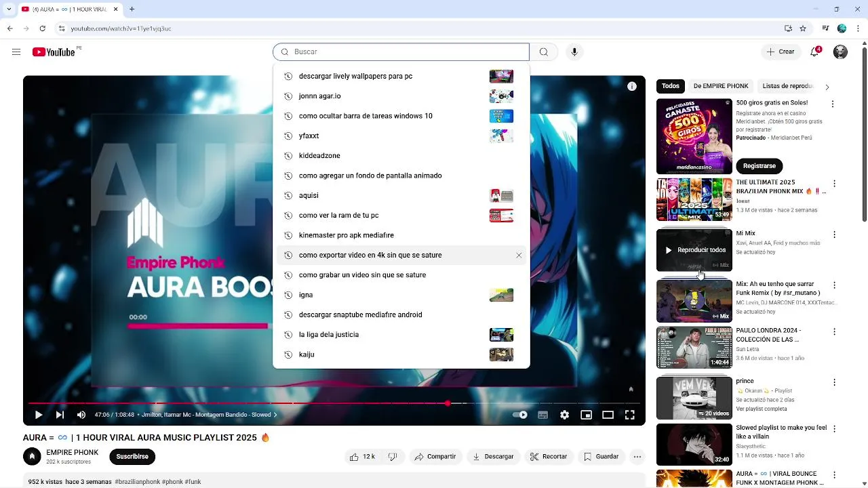The height and width of the screenshot is (488, 868).
Task: Mute the video volume
Action: point(81,415)
